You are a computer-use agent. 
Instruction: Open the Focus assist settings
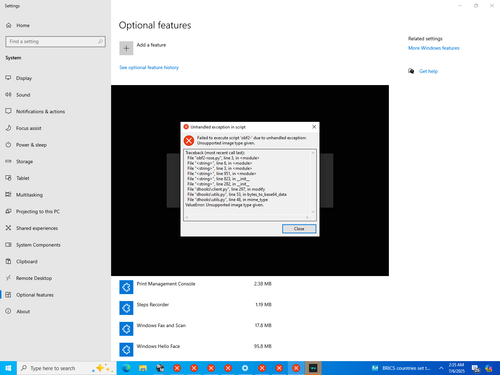click(55, 128)
